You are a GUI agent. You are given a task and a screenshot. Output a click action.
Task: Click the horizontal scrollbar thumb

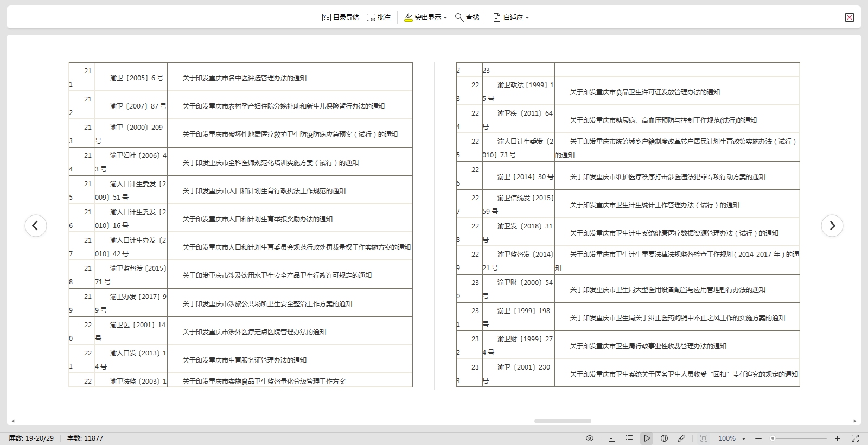coord(563,421)
